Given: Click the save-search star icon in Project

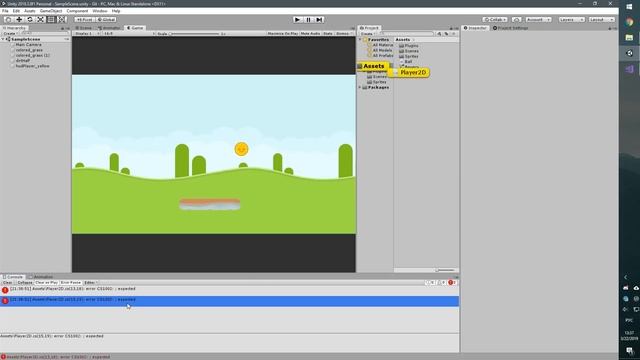Looking at the screenshot, I should 453,33.
